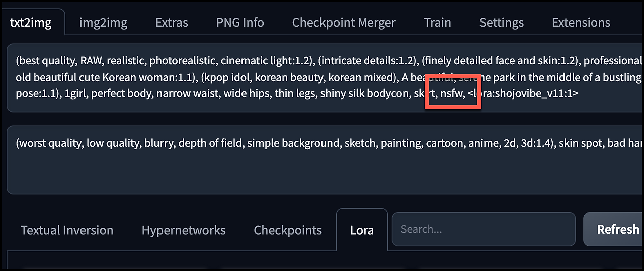644x271 pixels.
Task: Open the Checkpoints sub-tab
Action: [288, 230]
